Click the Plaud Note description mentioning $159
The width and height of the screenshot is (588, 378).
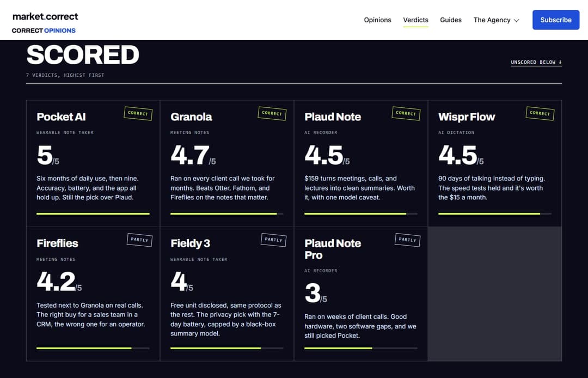pyautogui.click(x=360, y=188)
